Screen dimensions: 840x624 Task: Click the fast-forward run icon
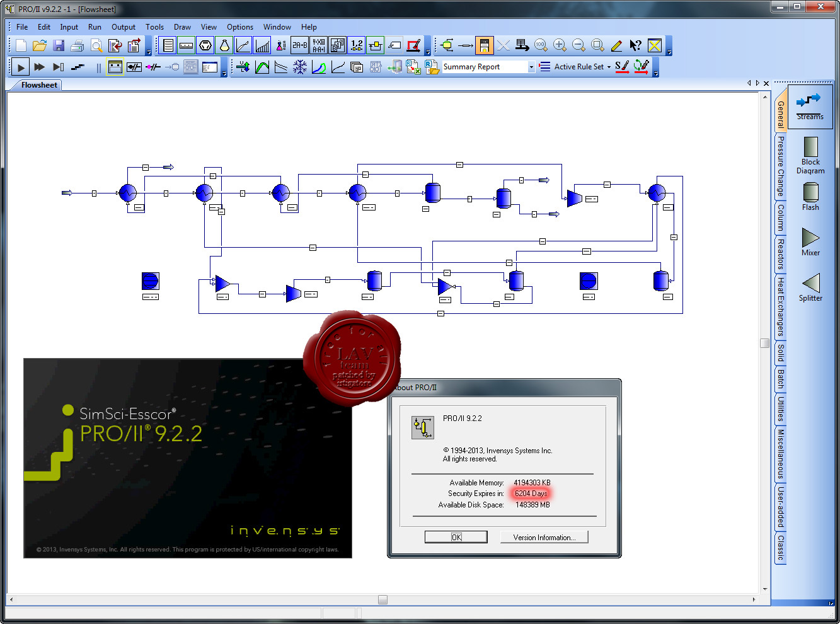[x=40, y=67]
